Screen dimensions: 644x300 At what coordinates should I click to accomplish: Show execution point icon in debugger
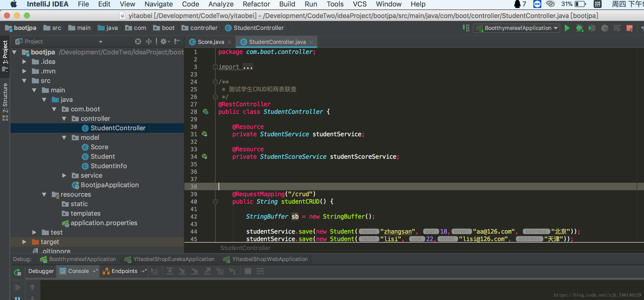pyautogui.click(x=155, y=271)
